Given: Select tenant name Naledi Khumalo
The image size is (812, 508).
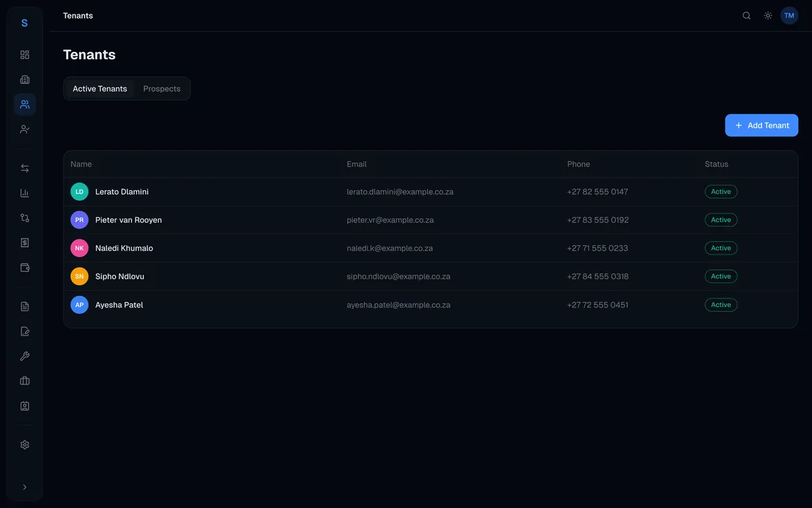Looking at the screenshot, I should 124,248.
